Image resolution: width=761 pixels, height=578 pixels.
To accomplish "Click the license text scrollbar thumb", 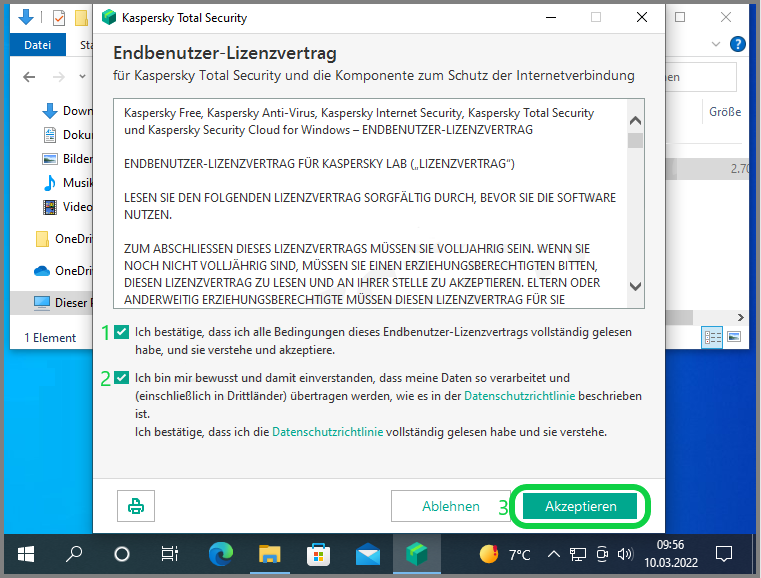I will (x=635, y=140).
